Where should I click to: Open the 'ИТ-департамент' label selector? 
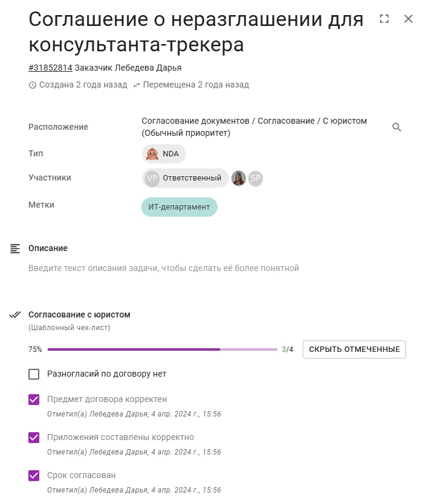179,206
